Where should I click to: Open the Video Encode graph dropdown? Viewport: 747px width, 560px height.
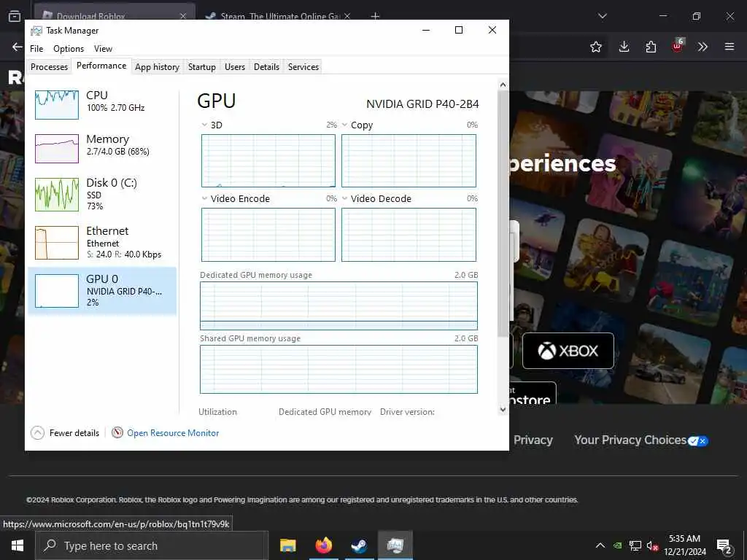(204, 198)
